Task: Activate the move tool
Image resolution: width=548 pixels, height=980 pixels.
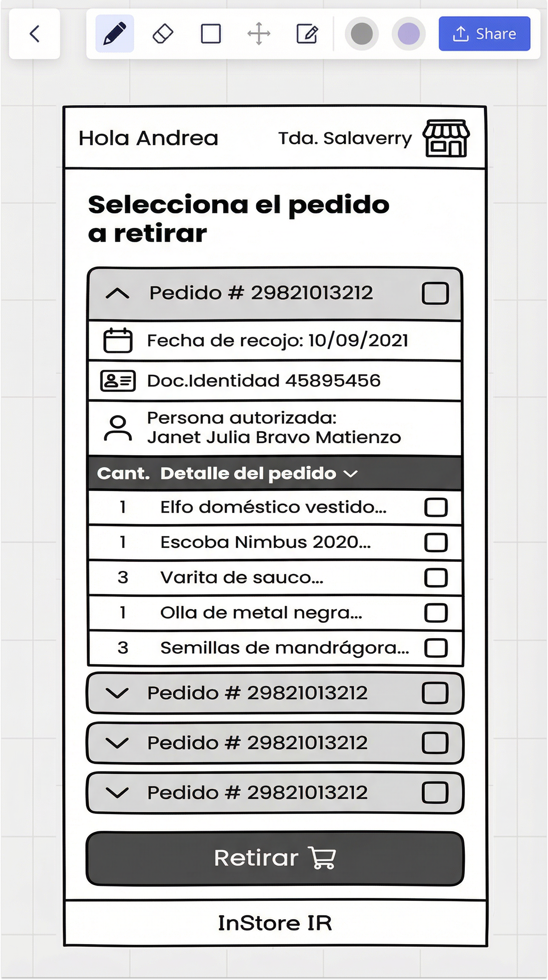Action: pyautogui.click(x=259, y=34)
